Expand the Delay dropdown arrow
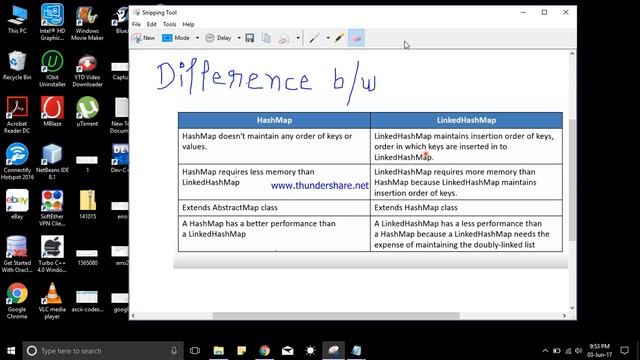 (x=239, y=38)
